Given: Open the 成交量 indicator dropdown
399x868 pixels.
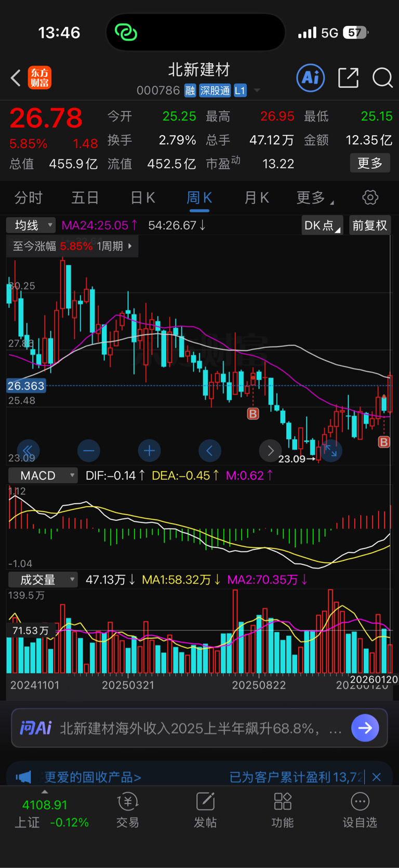Looking at the screenshot, I should coord(43,580).
